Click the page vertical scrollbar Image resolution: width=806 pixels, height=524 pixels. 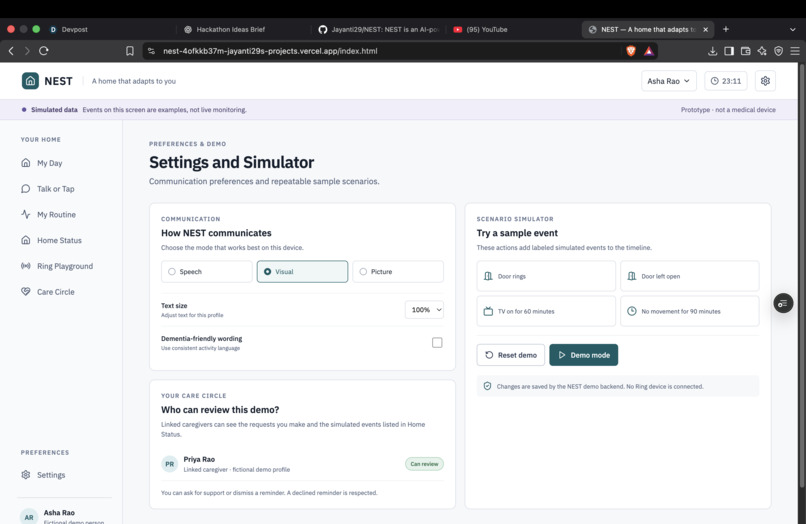click(802, 275)
